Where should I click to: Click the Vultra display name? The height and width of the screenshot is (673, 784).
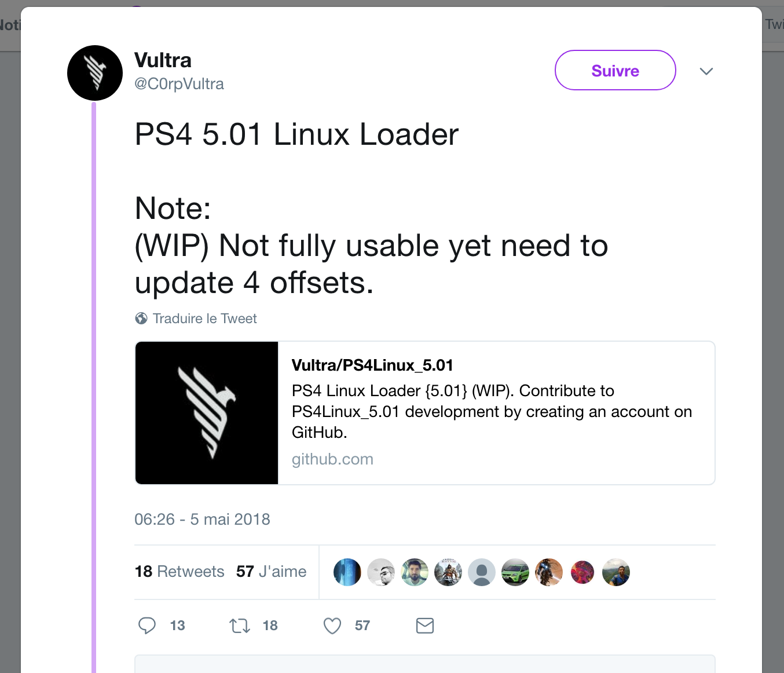pos(163,60)
